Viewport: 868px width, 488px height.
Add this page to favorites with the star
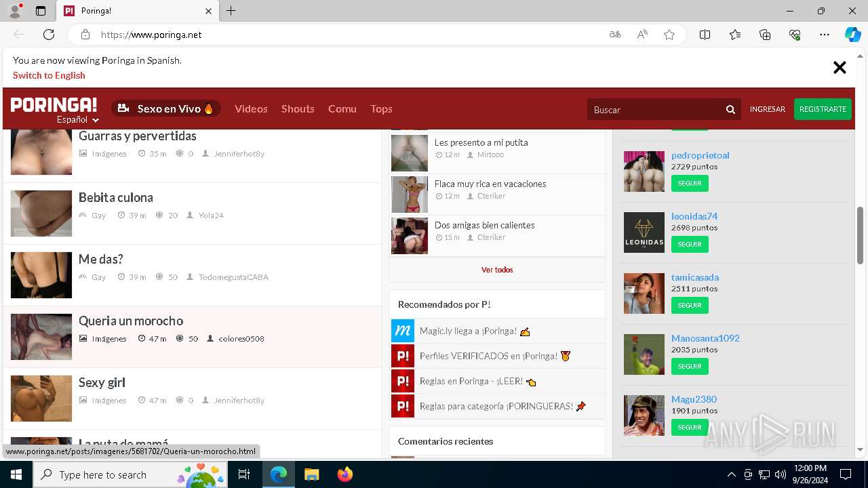pyautogui.click(x=669, y=35)
